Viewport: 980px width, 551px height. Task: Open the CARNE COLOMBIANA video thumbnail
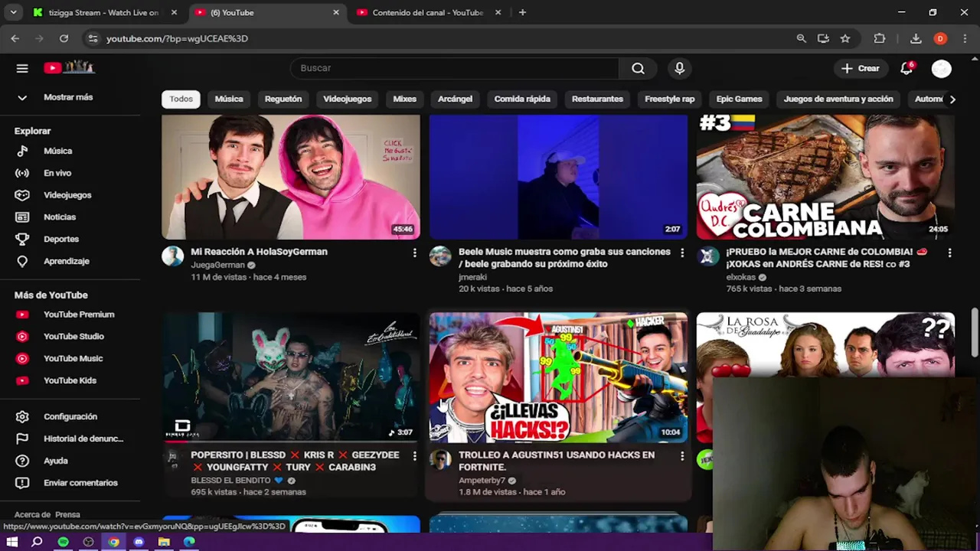click(x=825, y=178)
